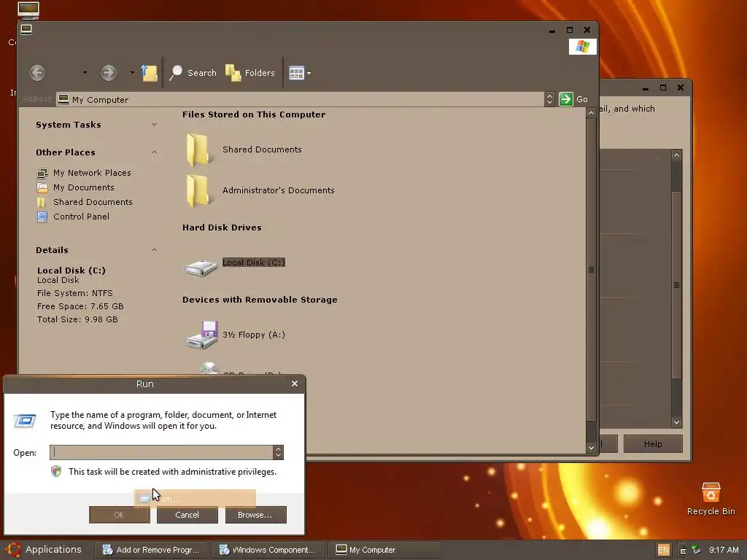The width and height of the screenshot is (747, 560).
Task: Click the 3½ Floppy (A:) label
Action: (x=253, y=335)
